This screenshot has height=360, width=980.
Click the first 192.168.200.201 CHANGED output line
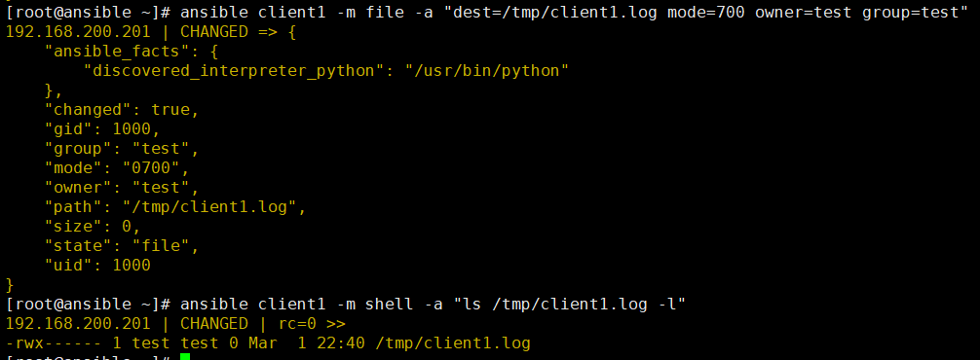[151, 32]
